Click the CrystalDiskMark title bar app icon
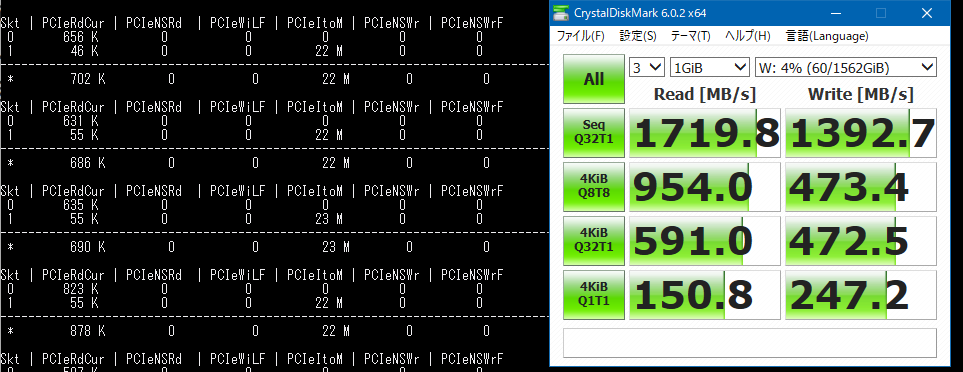The image size is (963, 372). pyautogui.click(x=561, y=12)
